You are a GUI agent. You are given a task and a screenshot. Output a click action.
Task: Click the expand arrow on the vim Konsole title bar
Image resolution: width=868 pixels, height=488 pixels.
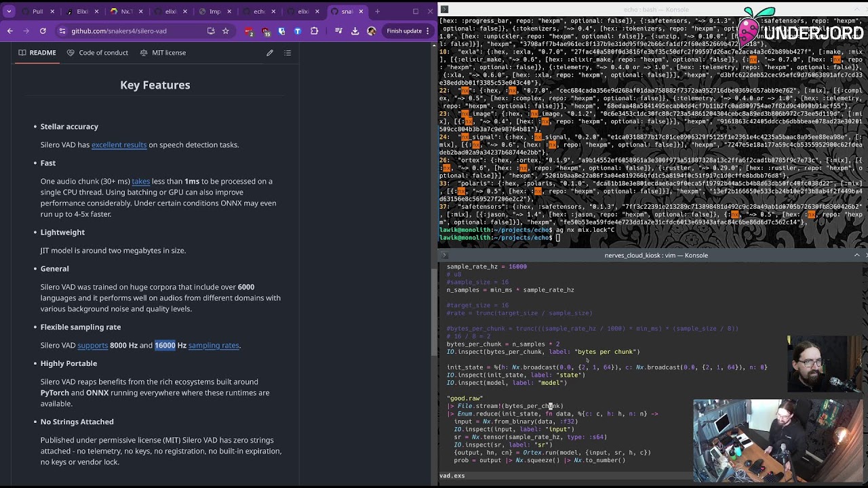point(856,255)
